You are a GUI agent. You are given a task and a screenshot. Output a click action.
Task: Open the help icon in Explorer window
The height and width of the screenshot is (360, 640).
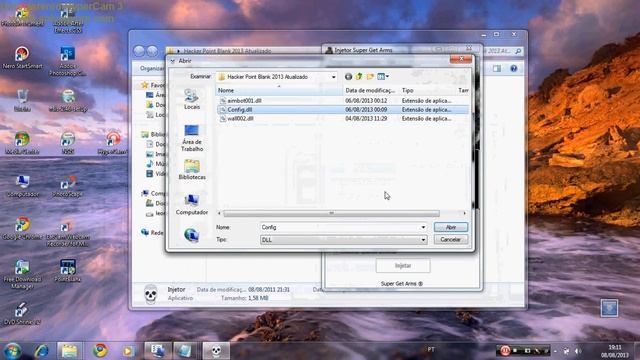pyautogui.click(x=513, y=69)
